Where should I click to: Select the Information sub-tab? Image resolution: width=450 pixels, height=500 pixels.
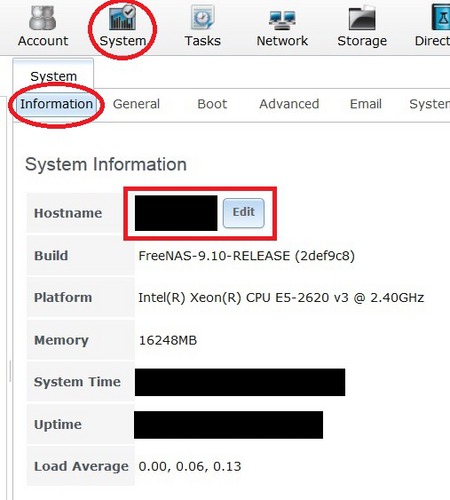56,104
